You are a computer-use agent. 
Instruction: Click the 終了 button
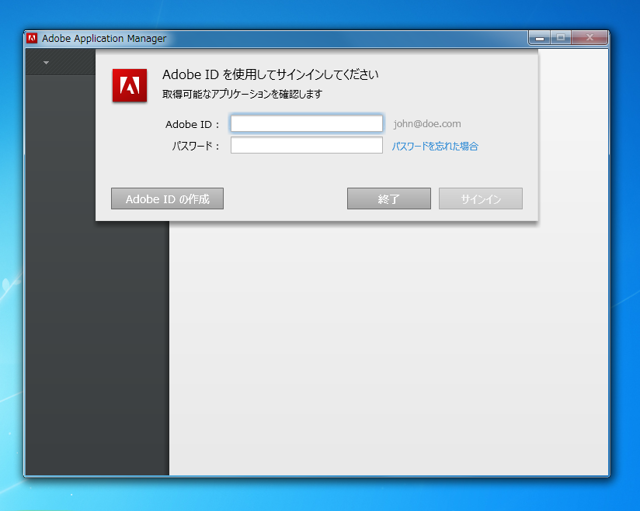coord(389,199)
